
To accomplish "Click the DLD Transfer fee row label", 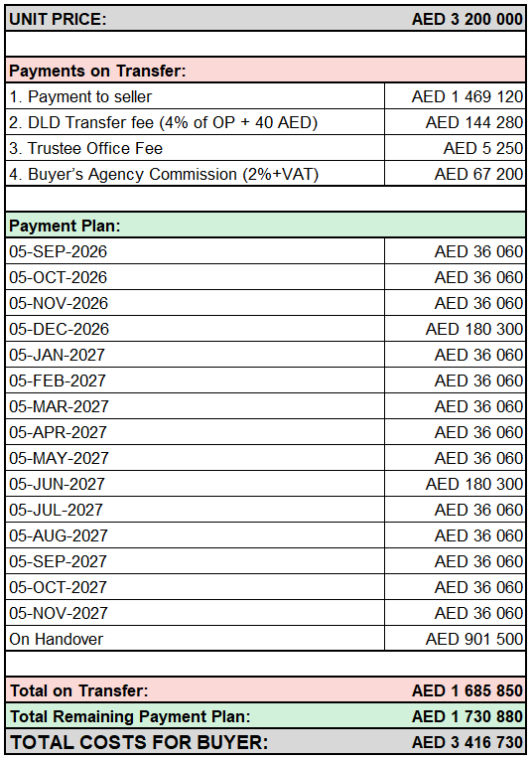I will [196, 122].
